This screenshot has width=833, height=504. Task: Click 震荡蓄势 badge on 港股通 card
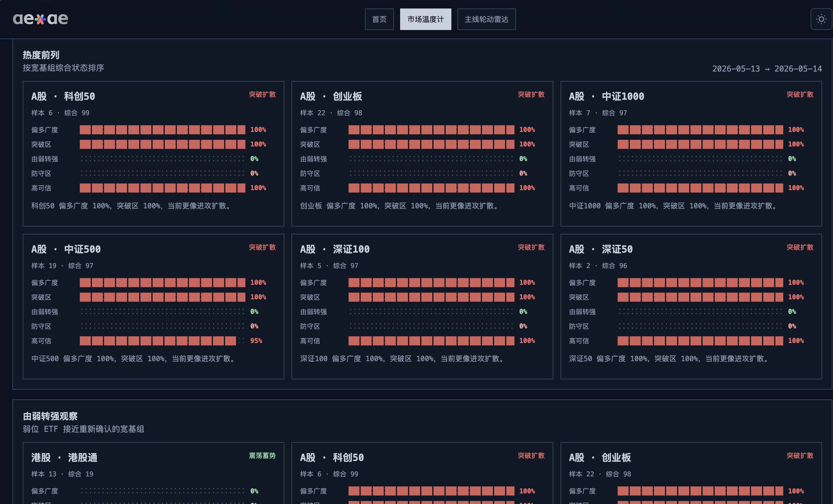pyautogui.click(x=262, y=456)
